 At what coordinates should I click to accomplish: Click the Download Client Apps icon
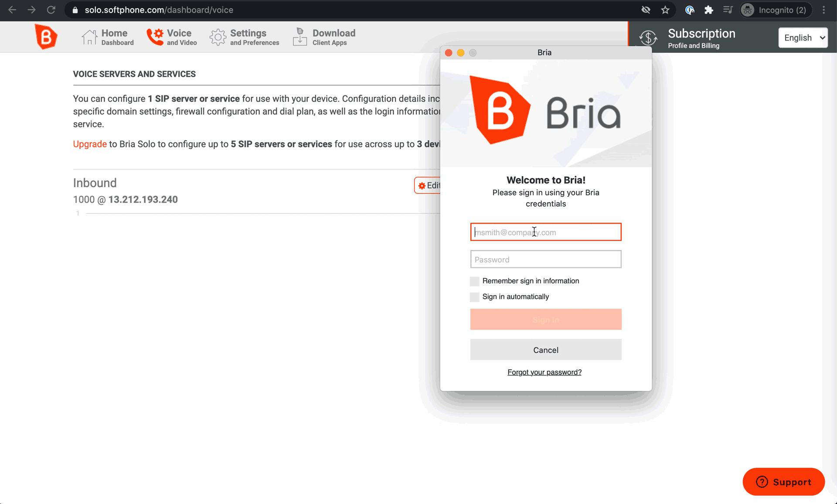[x=299, y=37]
